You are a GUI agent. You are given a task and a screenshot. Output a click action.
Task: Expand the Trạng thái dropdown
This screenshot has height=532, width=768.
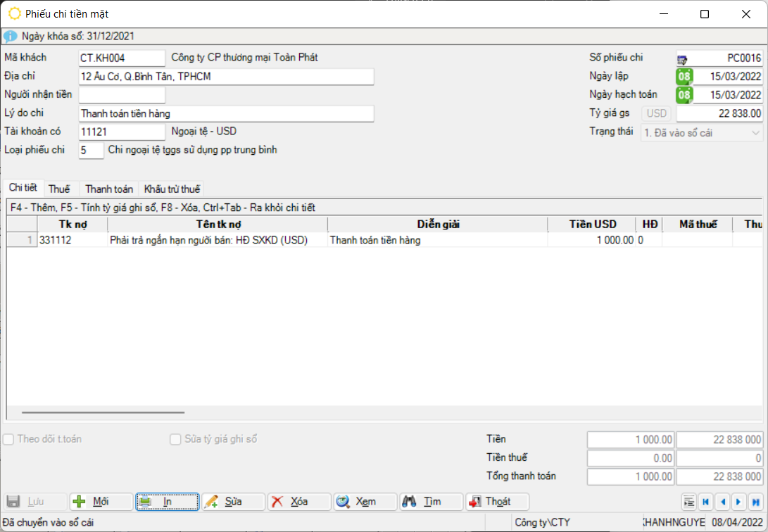click(x=755, y=132)
